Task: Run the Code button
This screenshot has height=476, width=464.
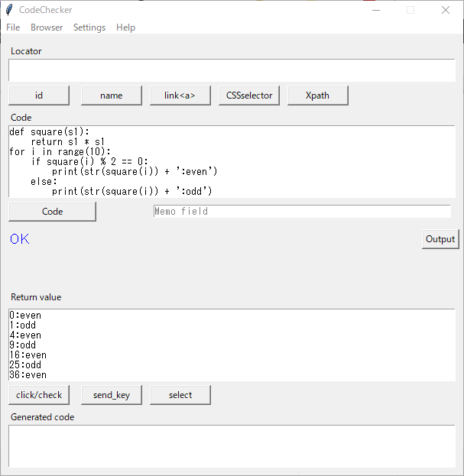Action: click(52, 212)
